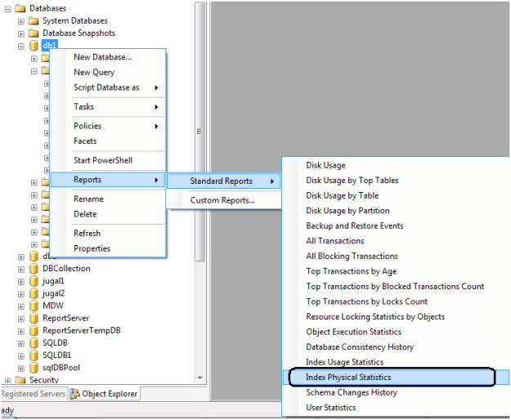
Task: Click the db1 database icon
Action: [x=34, y=46]
